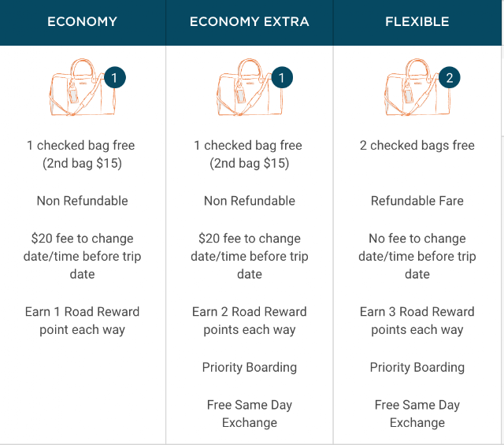Click "Earn 2 Road Reward points" text

250,321
